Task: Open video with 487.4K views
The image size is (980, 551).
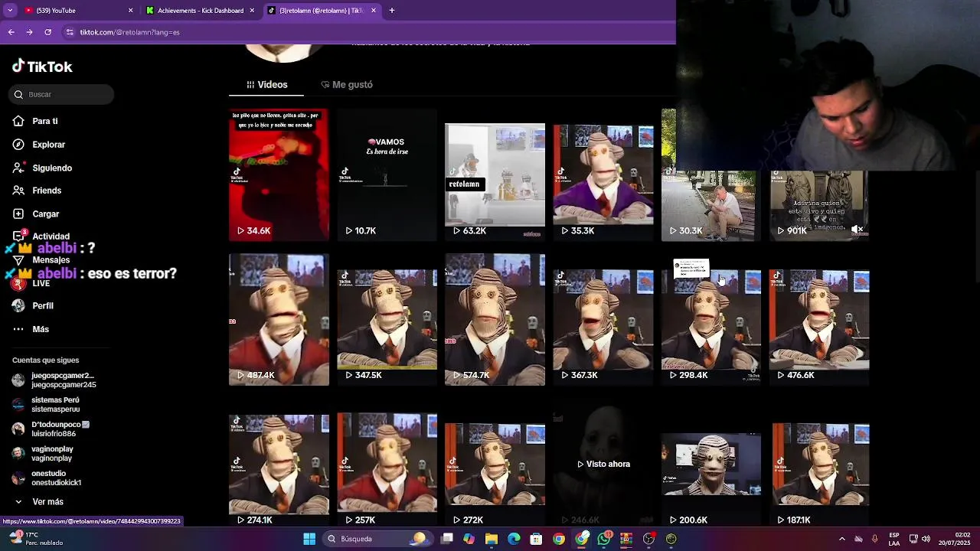Action: (279, 320)
